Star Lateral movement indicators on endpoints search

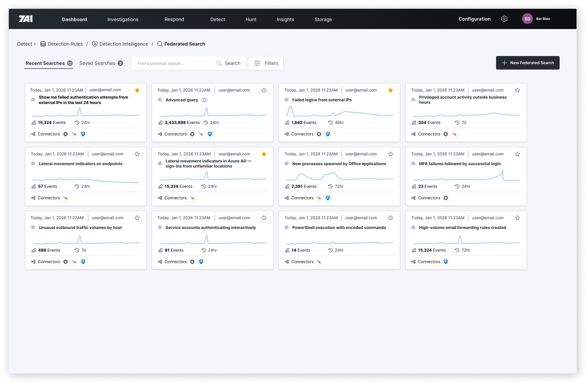click(137, 154)
